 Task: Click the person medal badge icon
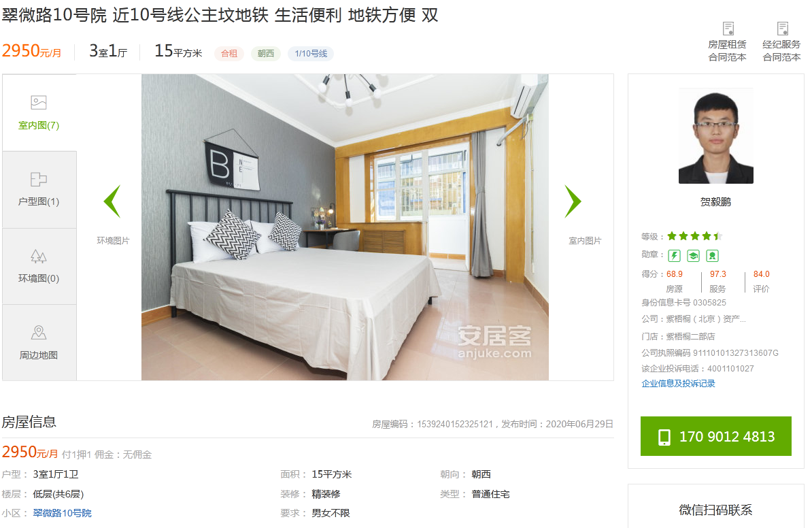click(712, 255)
